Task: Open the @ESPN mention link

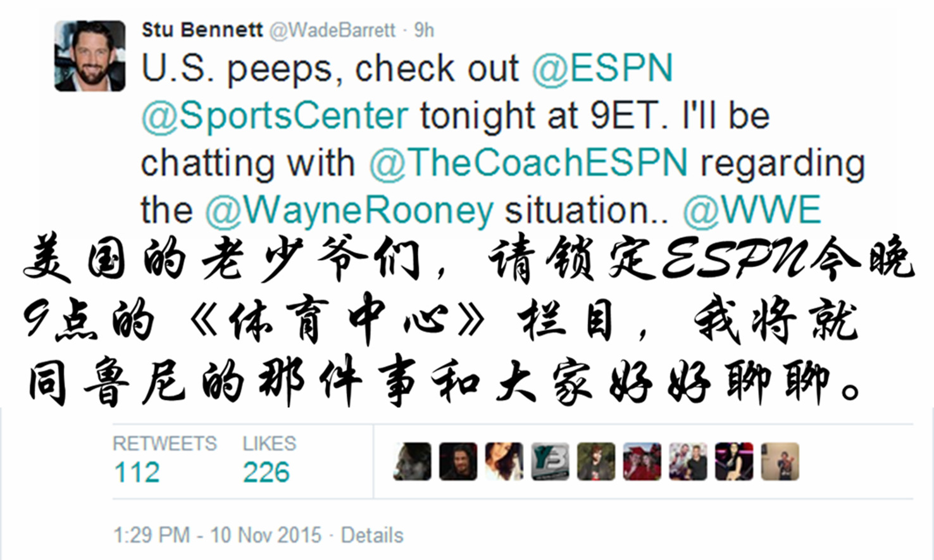Action: [602, 68]
